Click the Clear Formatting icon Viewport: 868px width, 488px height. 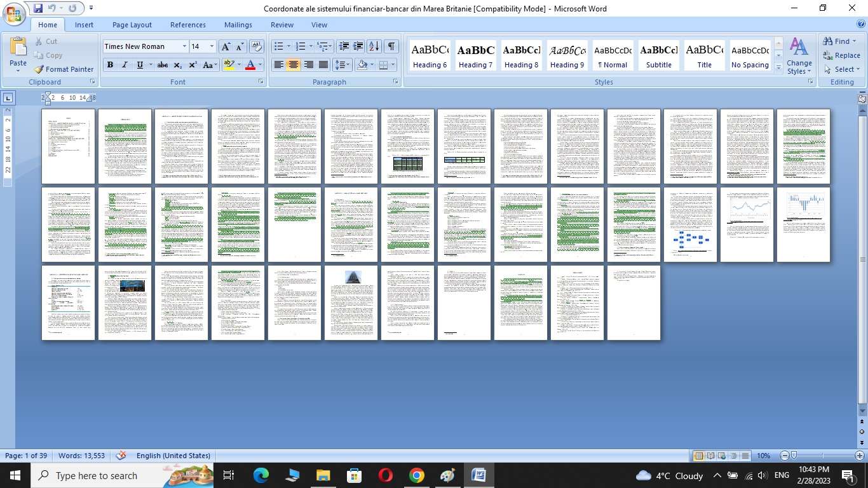(x=257, y=46)
